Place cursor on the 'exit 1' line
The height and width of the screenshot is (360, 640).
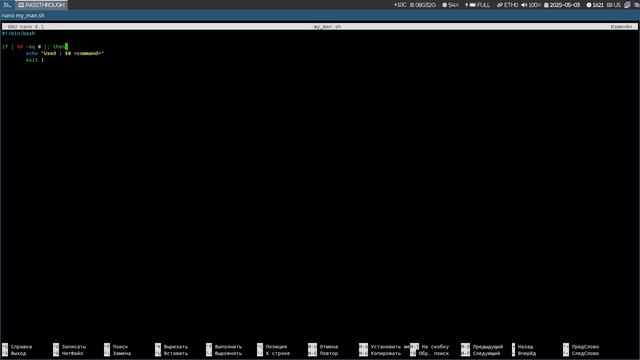click(35, 60)
